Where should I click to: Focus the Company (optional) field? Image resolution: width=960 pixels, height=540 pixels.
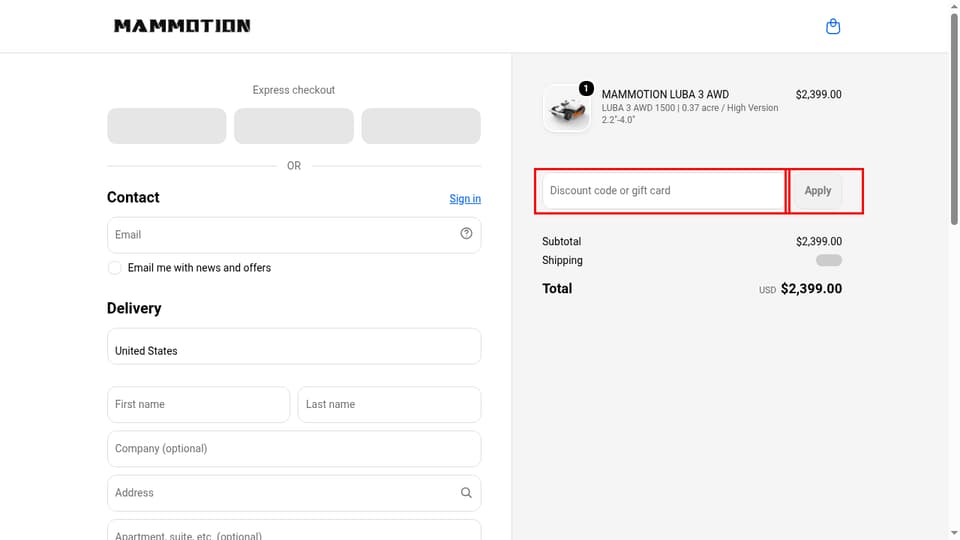[x=294, y=449]
